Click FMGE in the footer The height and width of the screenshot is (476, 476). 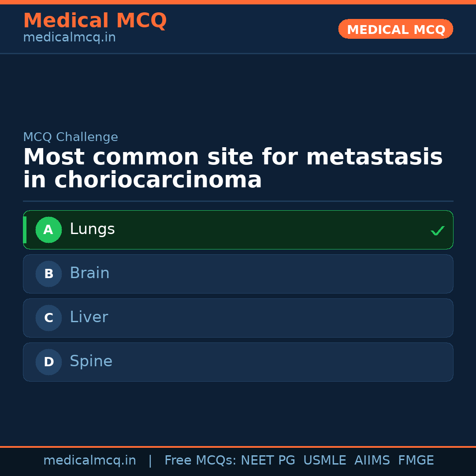pyautogui.click(x=416, y=461)
